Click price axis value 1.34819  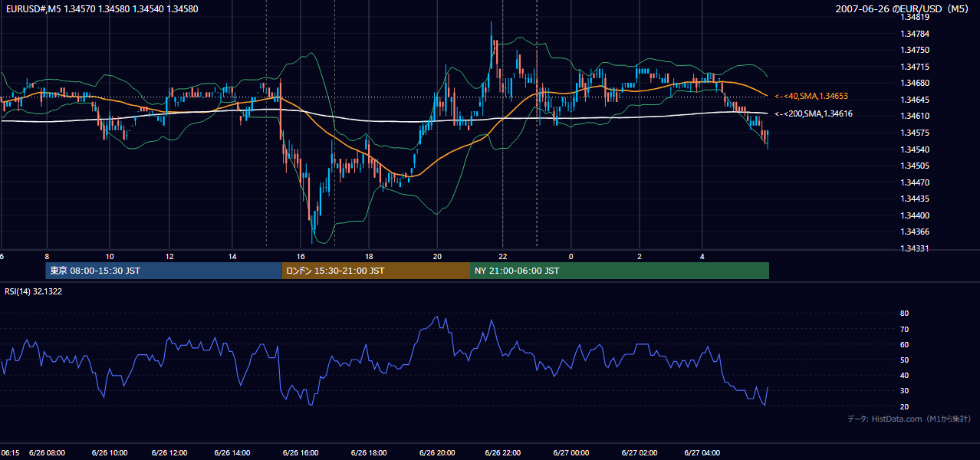(916, 17)
